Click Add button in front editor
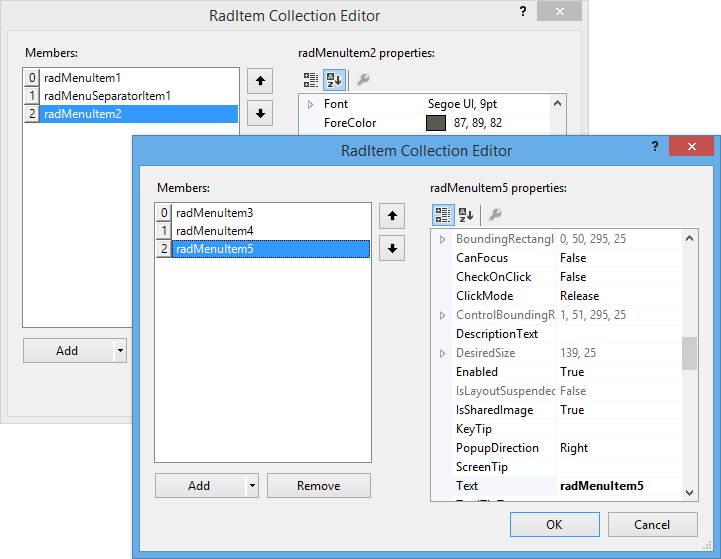The image size is (721, 559). pyautogui.click(x=200, y=485)
